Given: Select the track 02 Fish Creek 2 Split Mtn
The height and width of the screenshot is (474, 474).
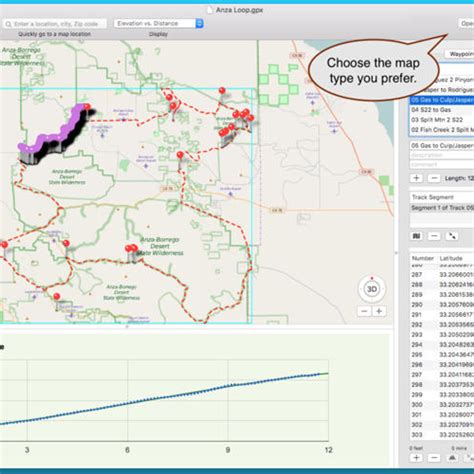Looking at the screenshot, I should point(442,130).
